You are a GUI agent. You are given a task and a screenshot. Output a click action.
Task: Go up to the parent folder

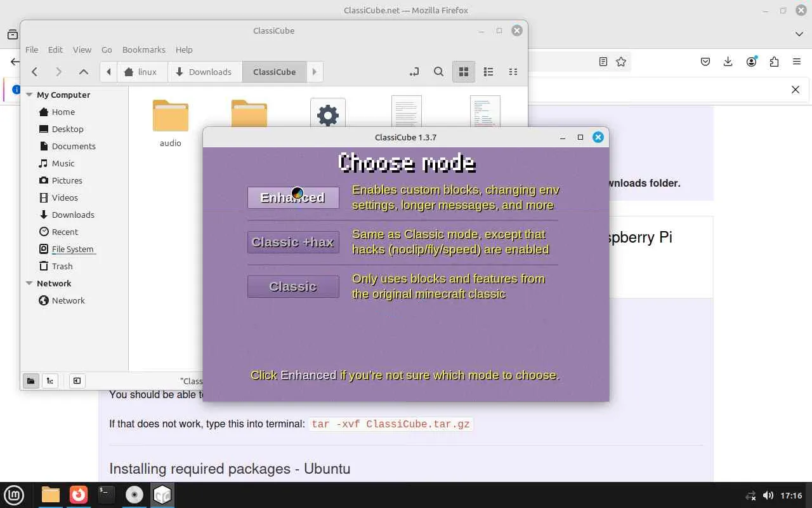[x=83, y=72]
